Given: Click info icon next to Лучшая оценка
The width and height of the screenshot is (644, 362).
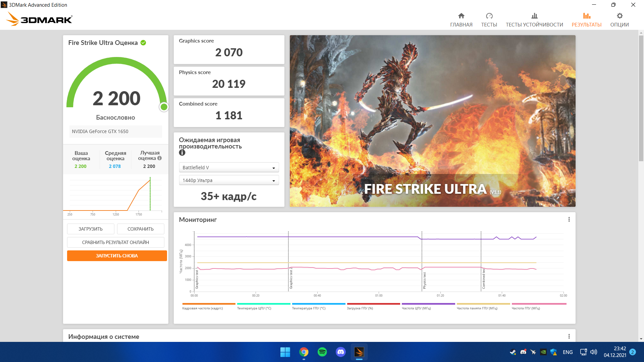Looking at the screenshot, I should coord(160,158).
